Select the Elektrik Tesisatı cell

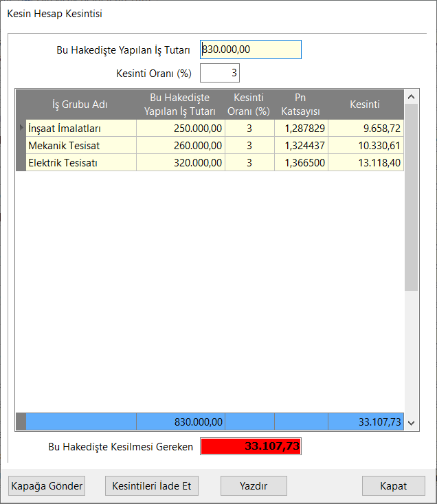click(x=81, y=162)
